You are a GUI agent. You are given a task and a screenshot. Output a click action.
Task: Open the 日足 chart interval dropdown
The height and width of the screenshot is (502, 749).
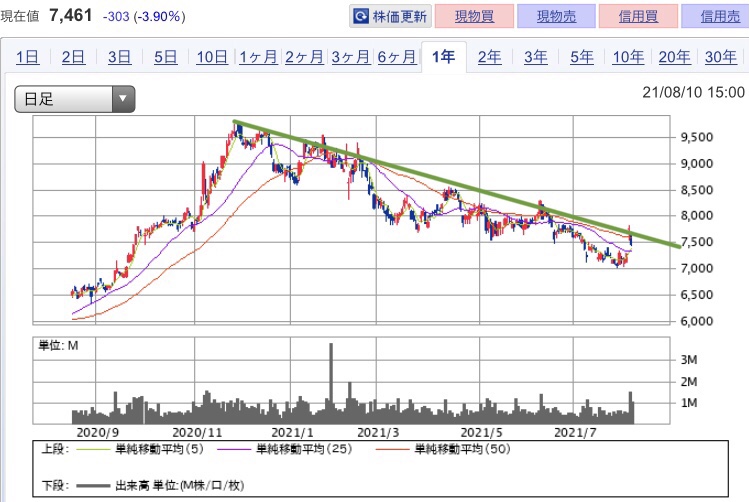point(75,98)
